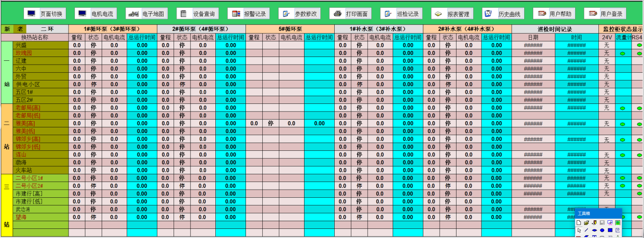Open the 设备查询 equipment query
Screen dimensions: 644x238
click(x=198, y=14)
